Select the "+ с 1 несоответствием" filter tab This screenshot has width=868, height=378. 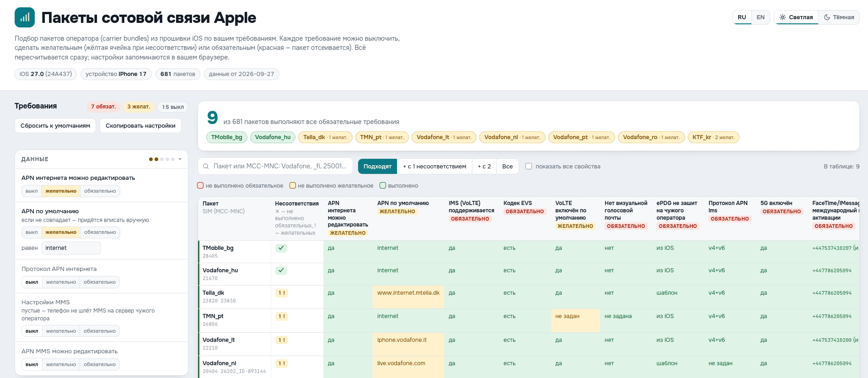[x=434, y=167]
